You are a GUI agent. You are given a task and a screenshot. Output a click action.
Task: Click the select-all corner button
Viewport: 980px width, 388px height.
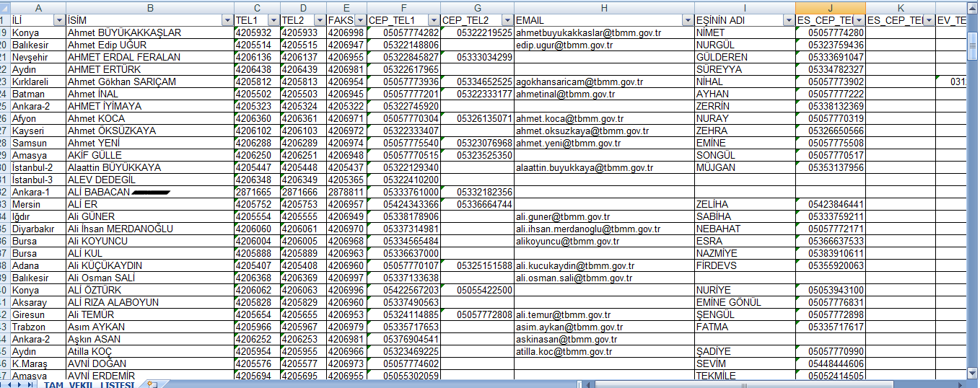coord(4,6)
